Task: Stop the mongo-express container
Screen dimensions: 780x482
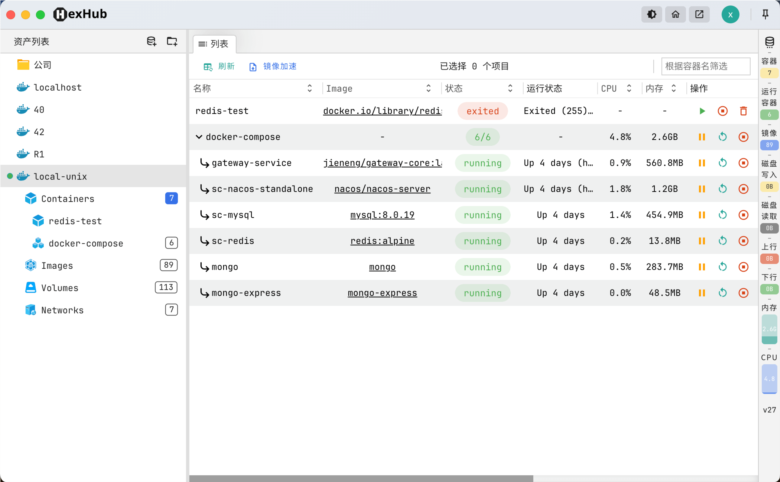Action: coord(743,293)
